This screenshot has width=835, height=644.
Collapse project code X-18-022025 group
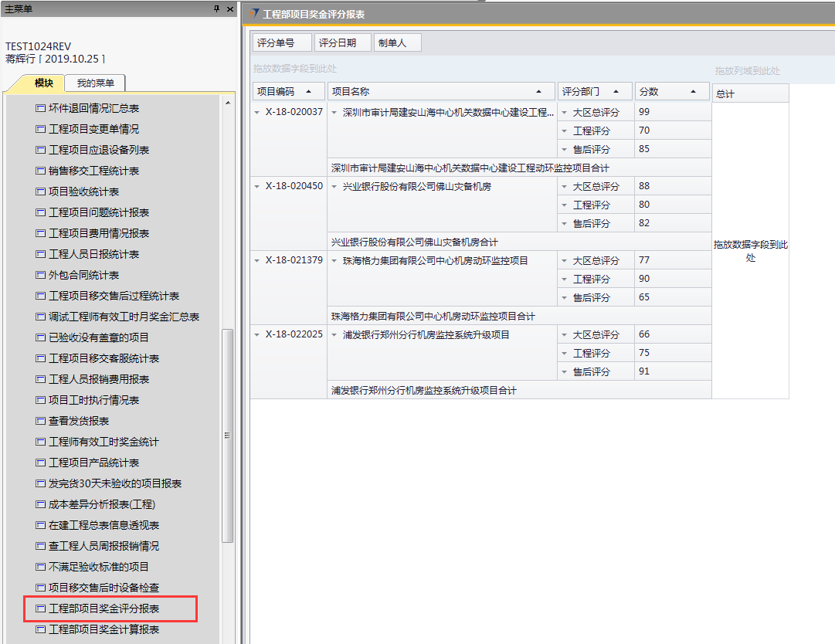(x=257, y=335)
